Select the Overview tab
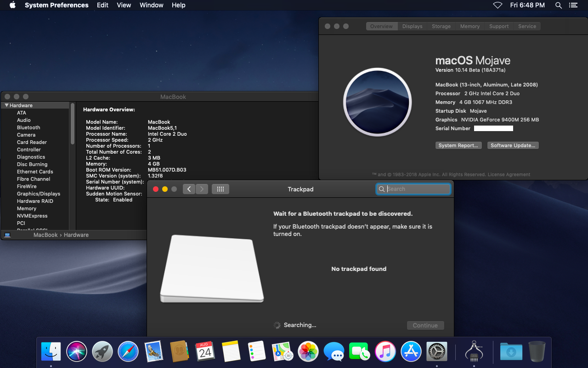This screenshot has height=368, width=588. click(382, 26)
